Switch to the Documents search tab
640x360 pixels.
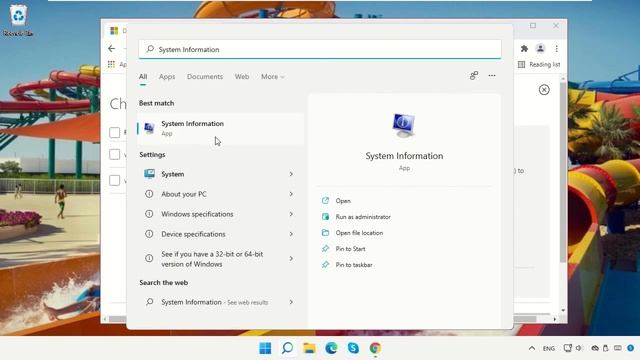(x=205, y=76)
